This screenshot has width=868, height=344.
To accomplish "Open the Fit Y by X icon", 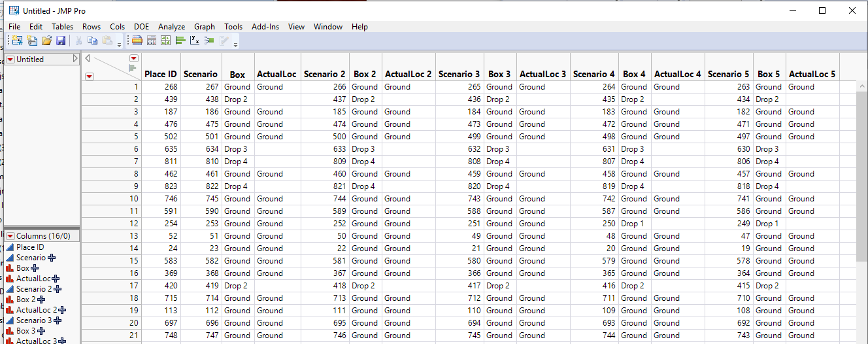I will [194, 41].
